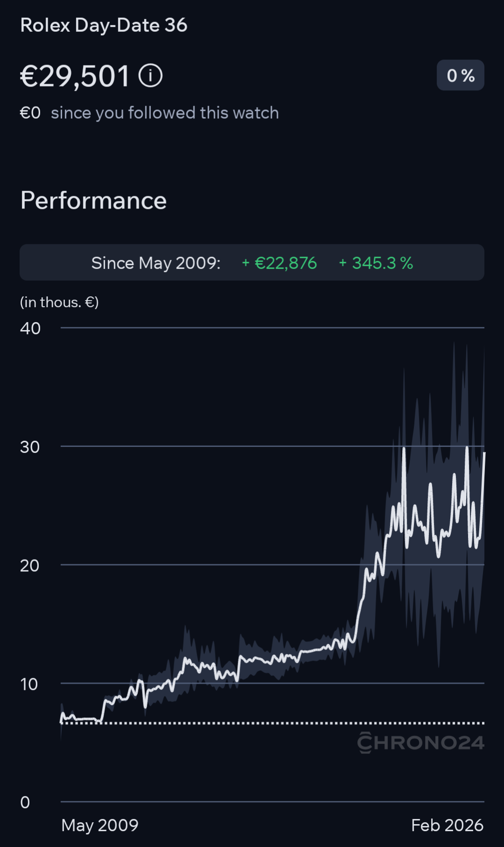
Task: Click the 'since you followed this watch' text
Action: point(164,113)
